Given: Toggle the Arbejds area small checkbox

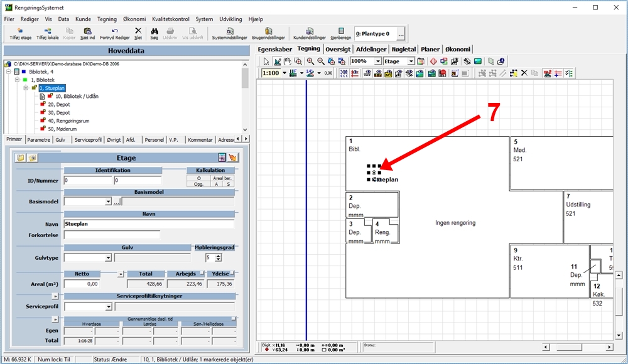Looking at the screenshot, I should [202, 273].
